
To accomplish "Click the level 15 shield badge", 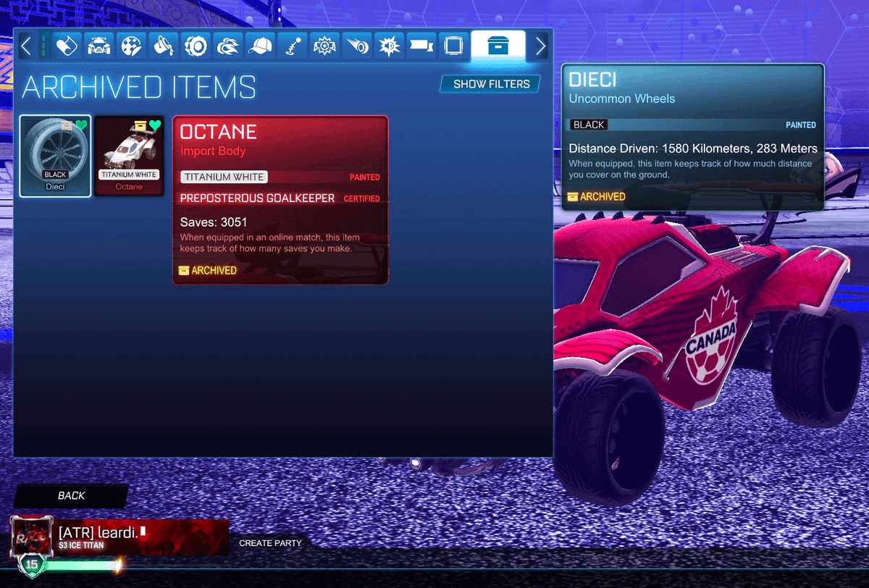I will [x=31, y=564].
